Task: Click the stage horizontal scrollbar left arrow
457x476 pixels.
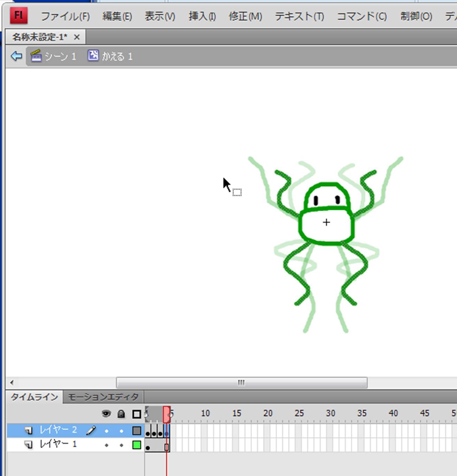Action: pos(12,383)
